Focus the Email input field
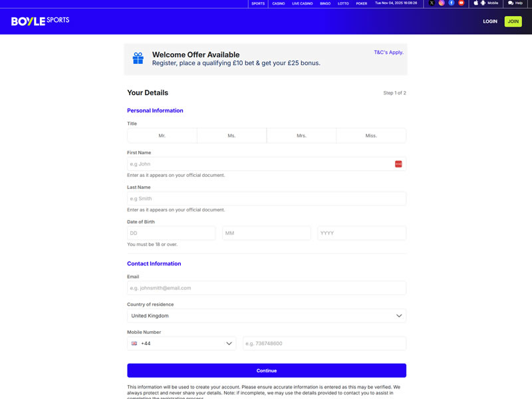This screenshot has height=399, width=532. [x=266, y=288]
